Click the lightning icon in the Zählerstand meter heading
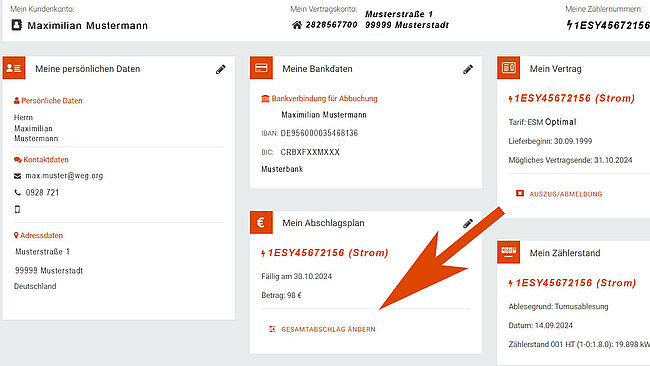The height and width of the screenshot is (366, 650). coord(511,283)
